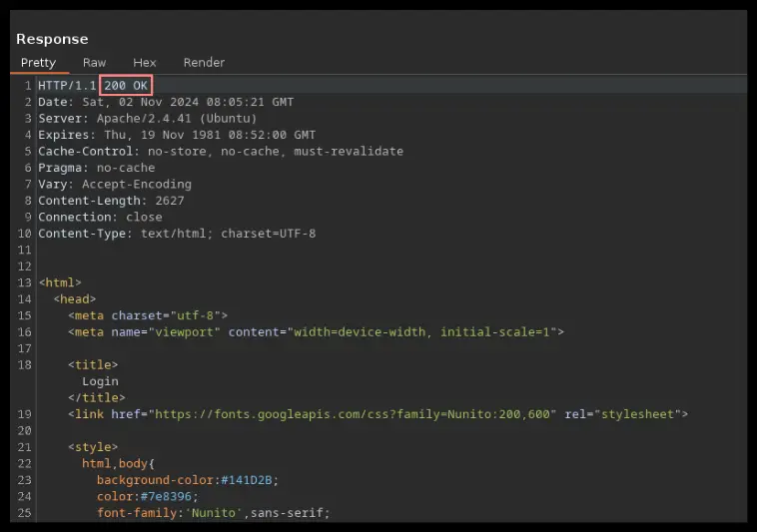Select the Hex view tab

(145, 63)
